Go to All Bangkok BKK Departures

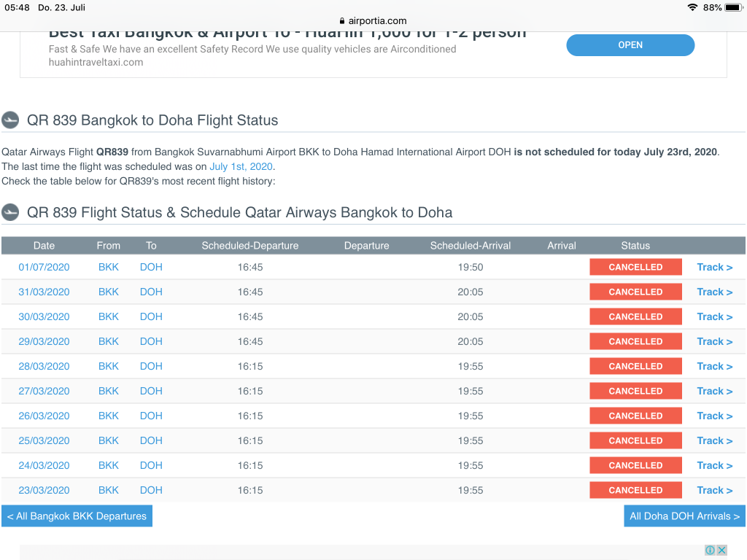coord(77,516)
